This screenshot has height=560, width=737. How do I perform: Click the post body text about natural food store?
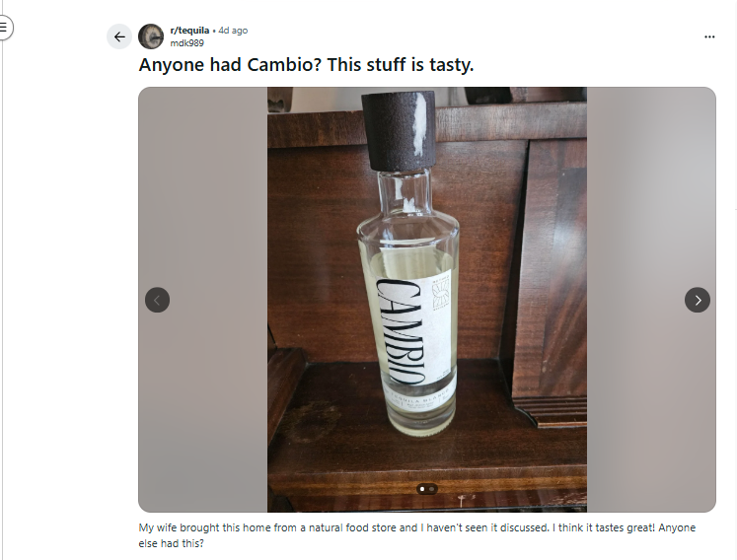point(417,535)
